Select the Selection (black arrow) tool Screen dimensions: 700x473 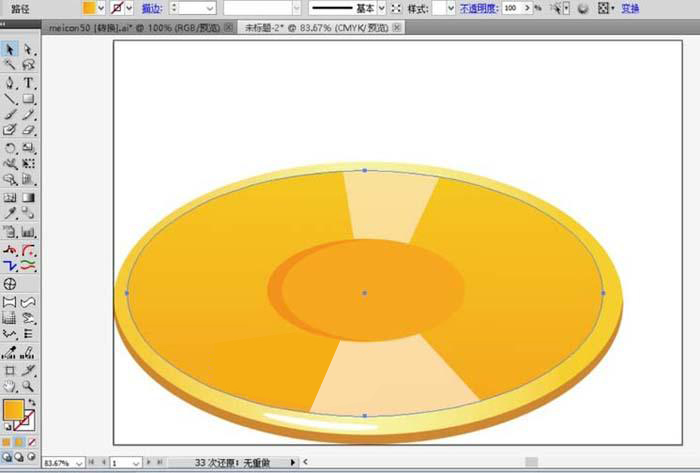pyautogui.click(x=10, y=49)
